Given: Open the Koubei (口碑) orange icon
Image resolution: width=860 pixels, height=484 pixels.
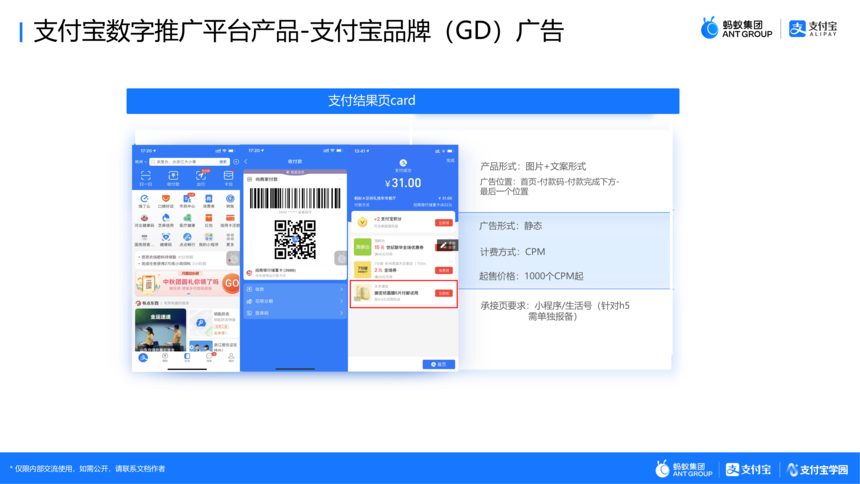Looking at the screenshot, I should (166, 198).
